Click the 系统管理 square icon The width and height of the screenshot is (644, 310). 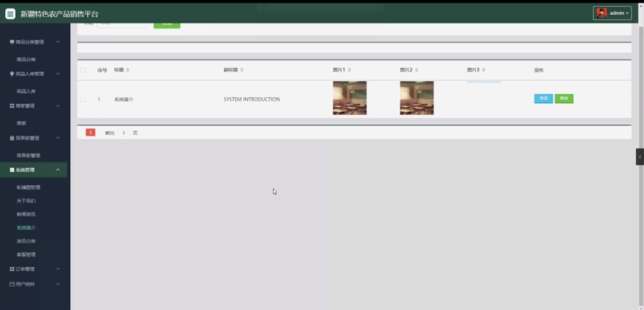tap(12, 170)
